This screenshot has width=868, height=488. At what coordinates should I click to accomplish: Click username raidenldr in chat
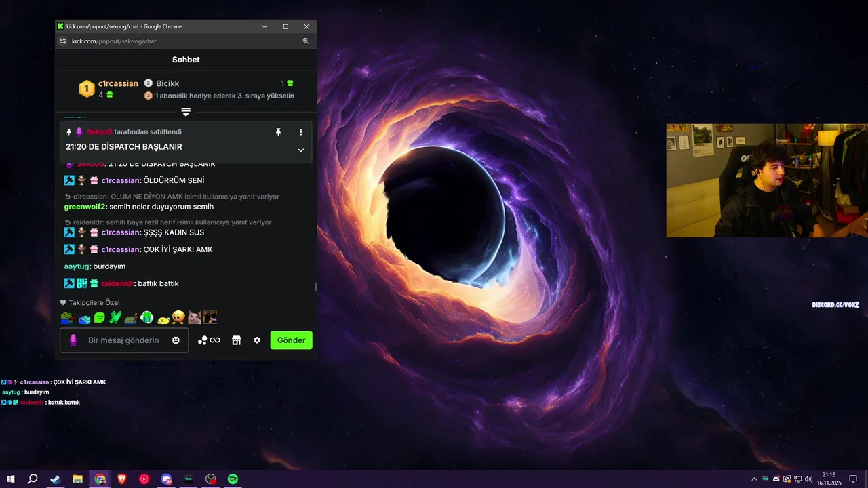coord(117,283)
